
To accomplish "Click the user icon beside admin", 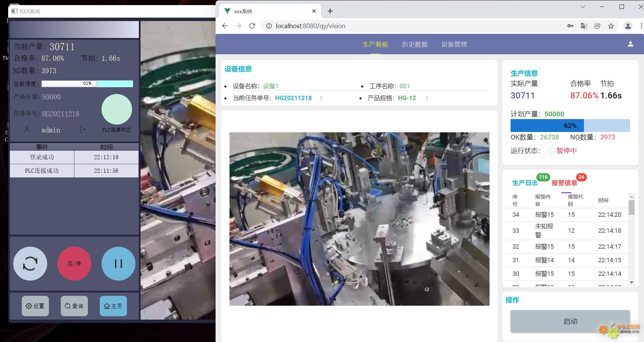I will [x=27, y=130].
